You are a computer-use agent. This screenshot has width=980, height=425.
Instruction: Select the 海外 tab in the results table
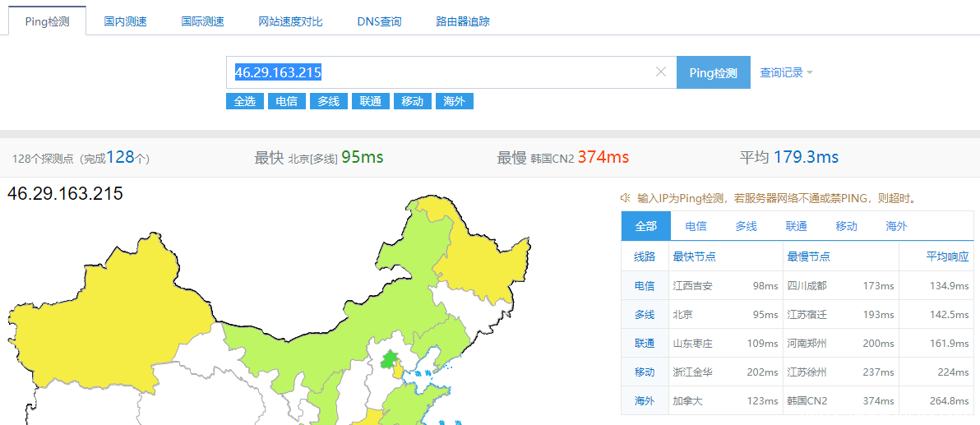click(896, 226)
